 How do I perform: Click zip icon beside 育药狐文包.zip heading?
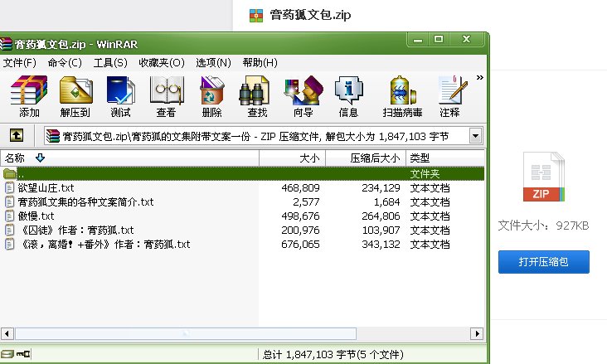click(x=256, y=16)
